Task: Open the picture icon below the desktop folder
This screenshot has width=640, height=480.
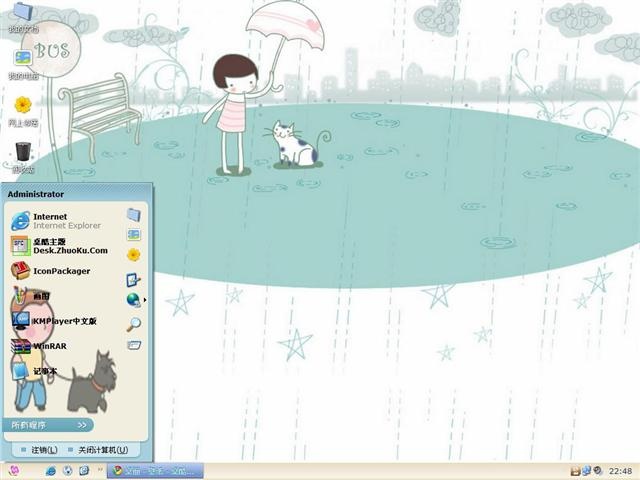Action: [x=23, y=58]
